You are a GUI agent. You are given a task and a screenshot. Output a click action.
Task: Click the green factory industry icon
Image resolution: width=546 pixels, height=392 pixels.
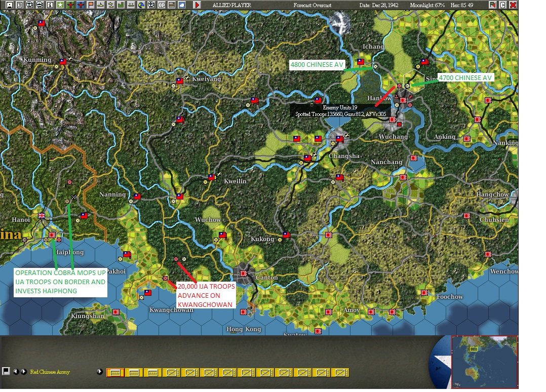121,5
